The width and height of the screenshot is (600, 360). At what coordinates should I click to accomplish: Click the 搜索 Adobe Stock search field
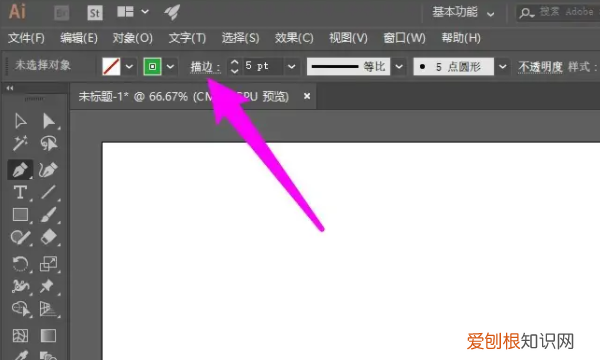point(559,12)
